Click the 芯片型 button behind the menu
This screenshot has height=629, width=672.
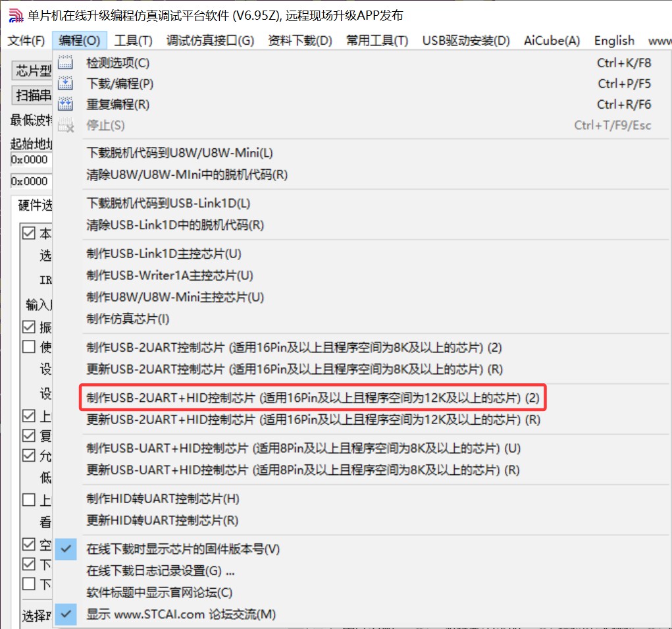pos(32,70)
